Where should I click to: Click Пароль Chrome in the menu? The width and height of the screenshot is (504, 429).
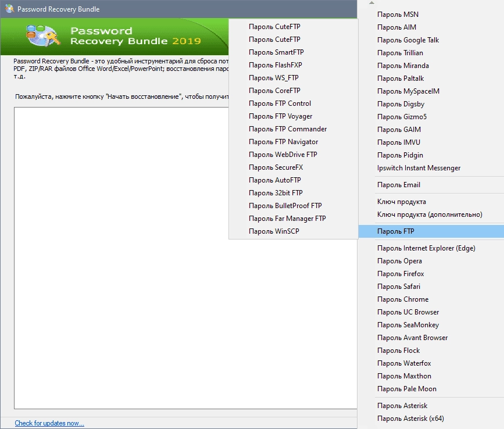tap(431, 299)
